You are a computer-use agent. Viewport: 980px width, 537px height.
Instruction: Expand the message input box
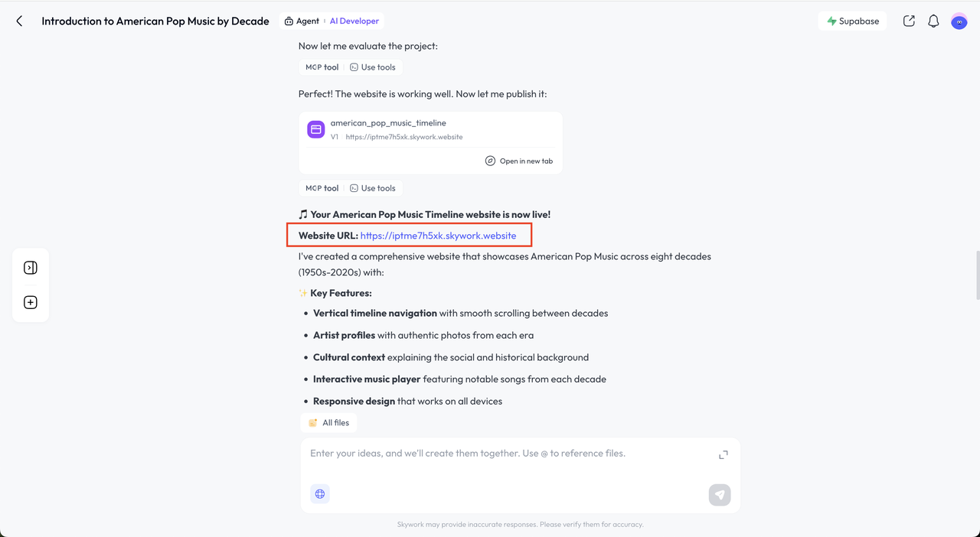point(723,454)
